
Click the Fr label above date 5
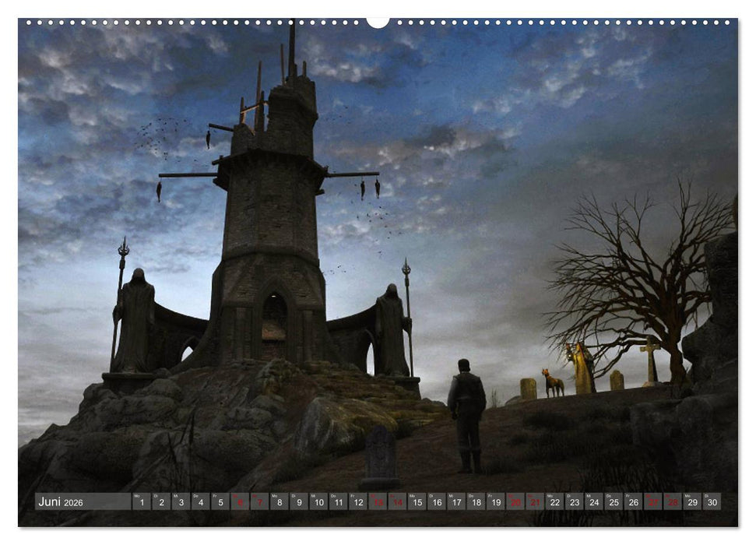[x=215, y=494]
